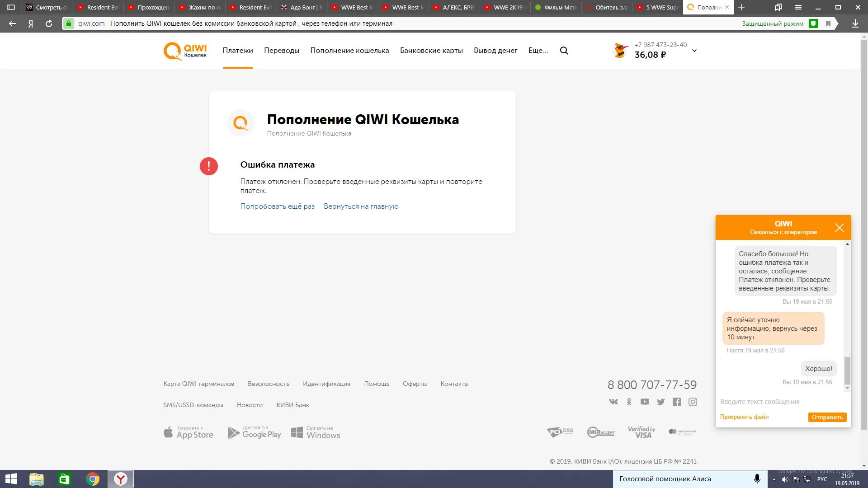Expand the account dropdown arrow
The height and width of the screenshot is (488, 868).
(x=694, y=51)
